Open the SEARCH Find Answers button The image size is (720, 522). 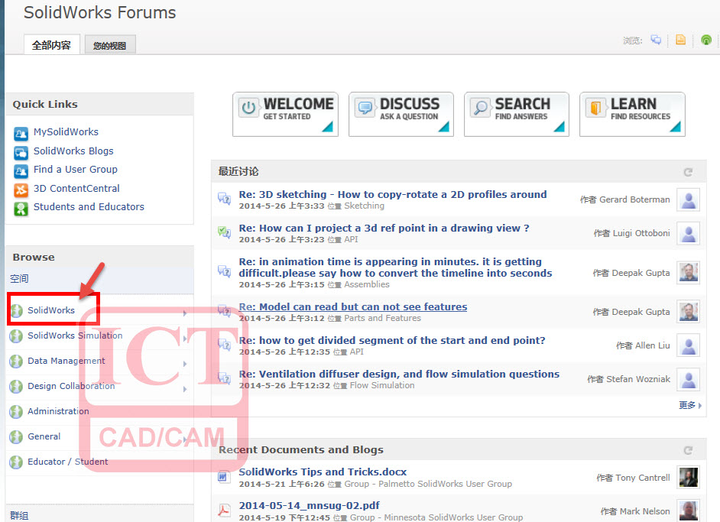click(517, 114)
